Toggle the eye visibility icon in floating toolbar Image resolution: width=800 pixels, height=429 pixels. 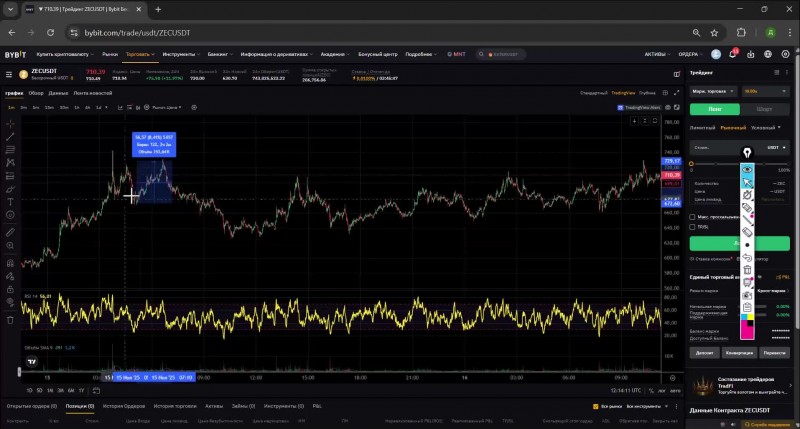point(747,169)
